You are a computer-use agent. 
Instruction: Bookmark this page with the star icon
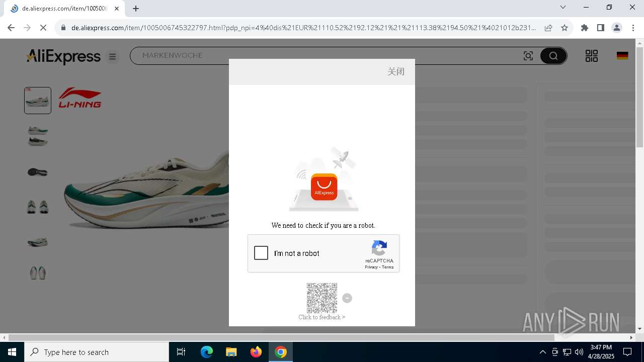565,28
